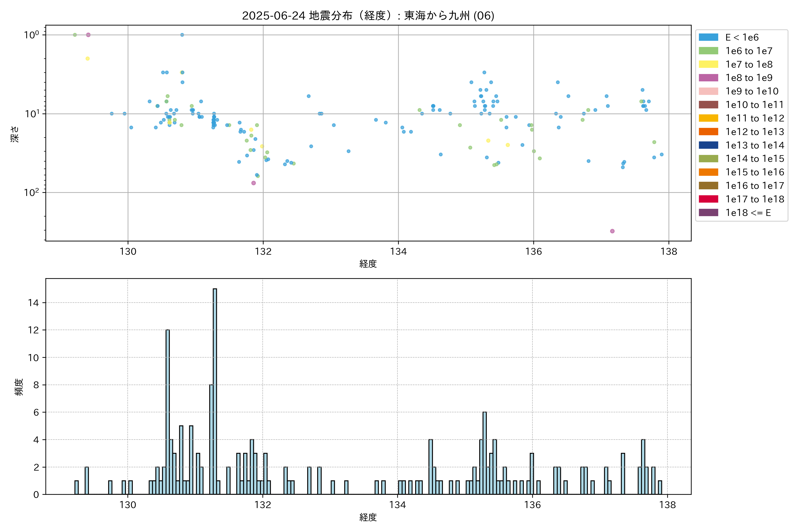The height and width of the screenshot is (532, 798).
Task: Click the 頻度 y-axis label
Action: [x=19, y=387]
